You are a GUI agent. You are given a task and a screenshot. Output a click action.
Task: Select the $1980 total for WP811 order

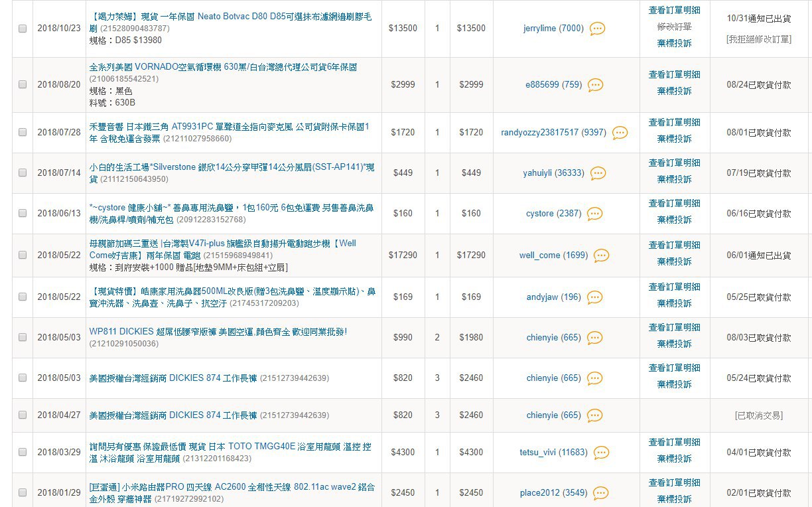(471, 338)
